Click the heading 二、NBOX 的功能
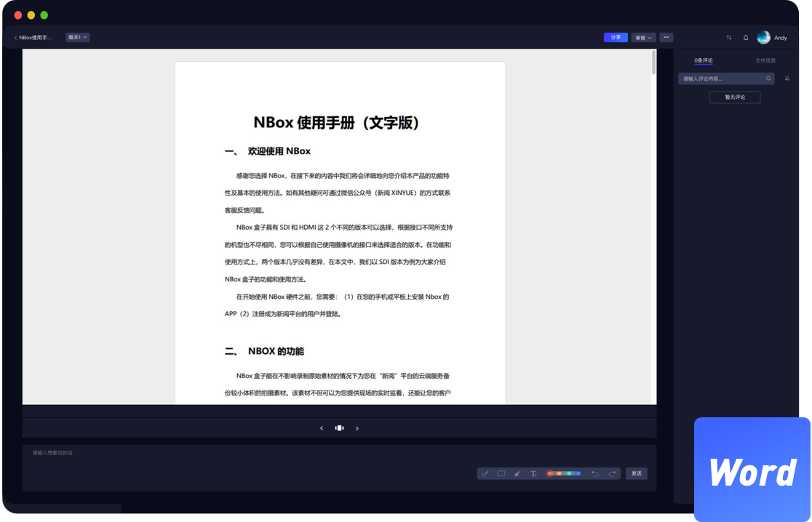 [x=264, y=351]
